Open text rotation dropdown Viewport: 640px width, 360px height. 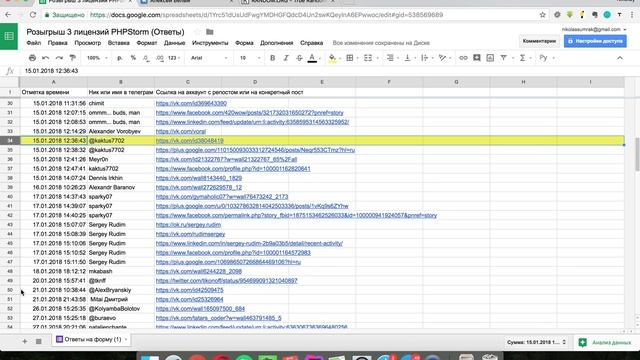(x=444, y=58)
